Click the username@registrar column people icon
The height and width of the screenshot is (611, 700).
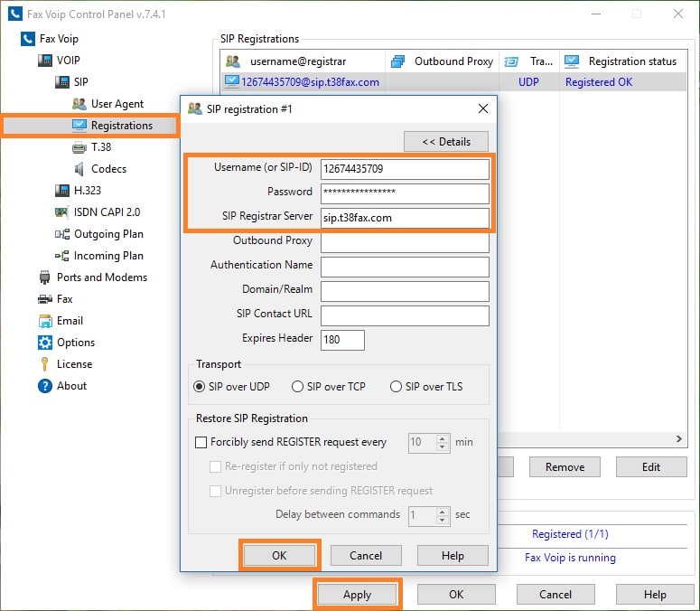click(x=233, y=61)
